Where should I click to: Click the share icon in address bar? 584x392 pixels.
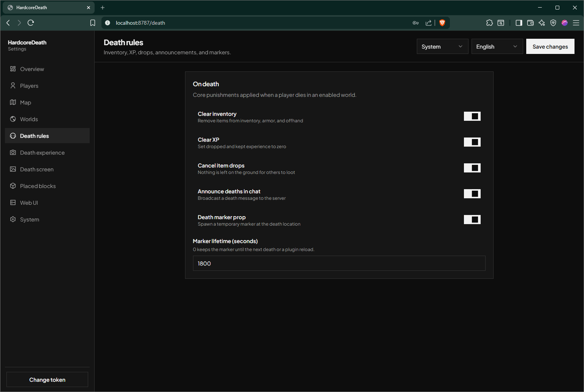coord(429,23)
